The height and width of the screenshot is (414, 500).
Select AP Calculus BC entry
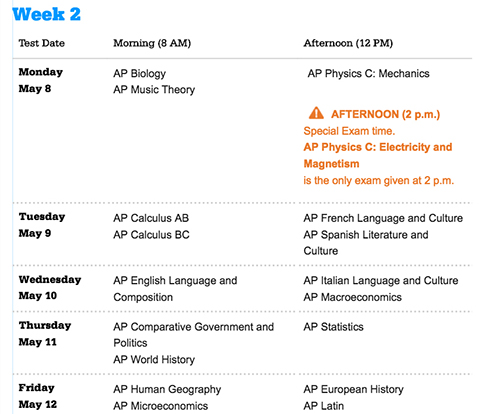pyautogui.click(x=151, y=235)
